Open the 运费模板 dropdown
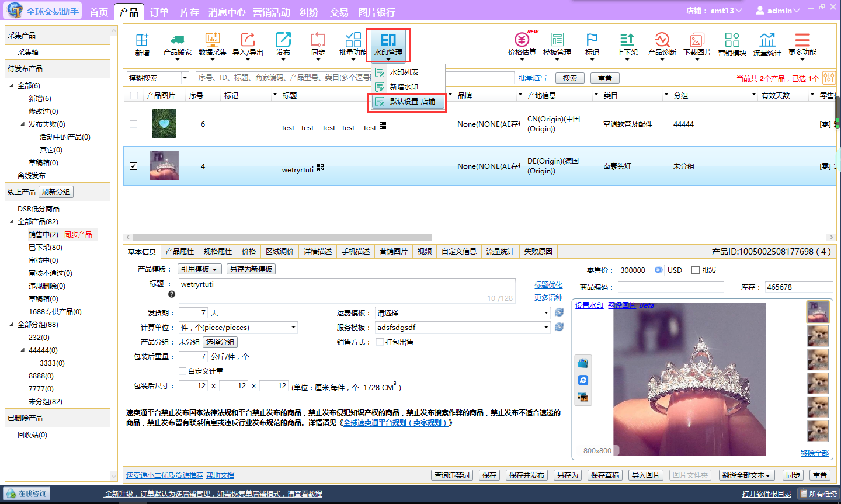Screen dimensions: 841x504 [x=463, y=312]
